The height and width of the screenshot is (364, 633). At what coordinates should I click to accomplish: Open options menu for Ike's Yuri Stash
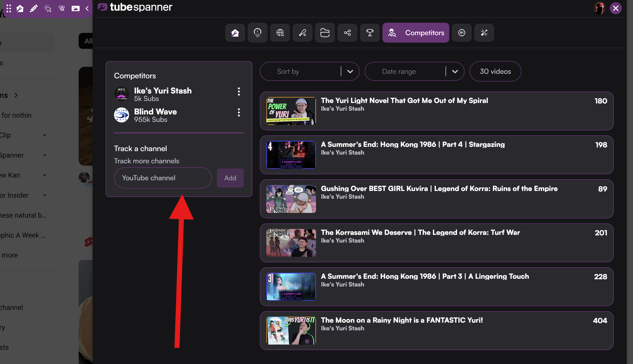[x=239, y=91]
